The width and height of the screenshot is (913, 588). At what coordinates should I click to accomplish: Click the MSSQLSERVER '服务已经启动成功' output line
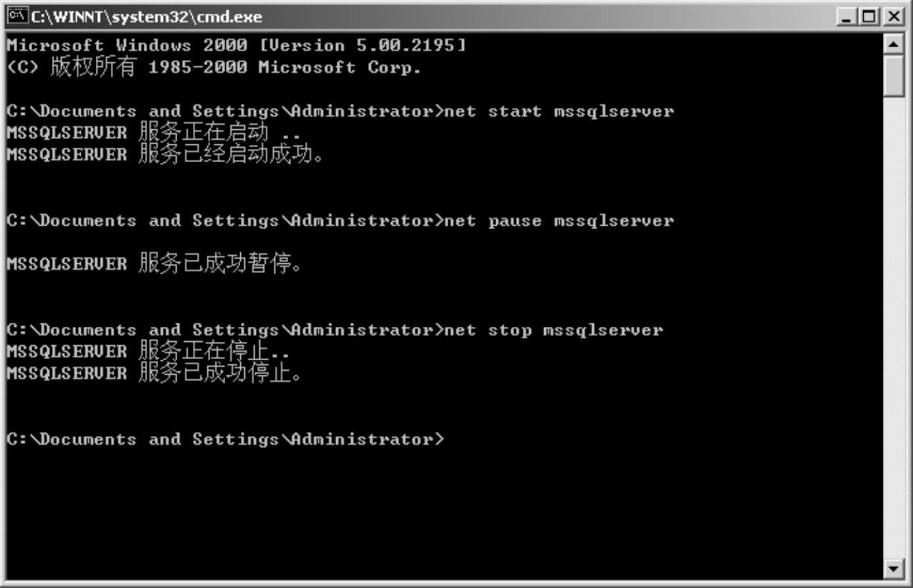165,154
